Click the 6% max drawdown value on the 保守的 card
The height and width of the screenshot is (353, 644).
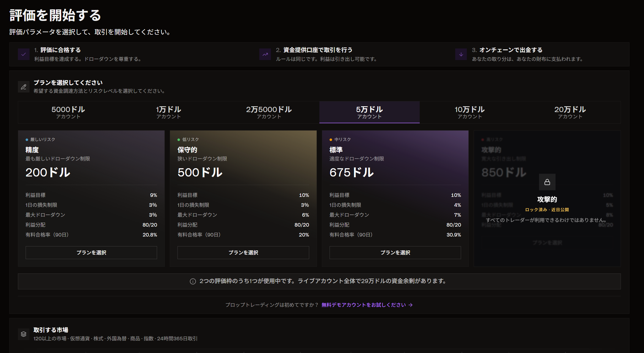pyautogui.click(x=306, y=215)
